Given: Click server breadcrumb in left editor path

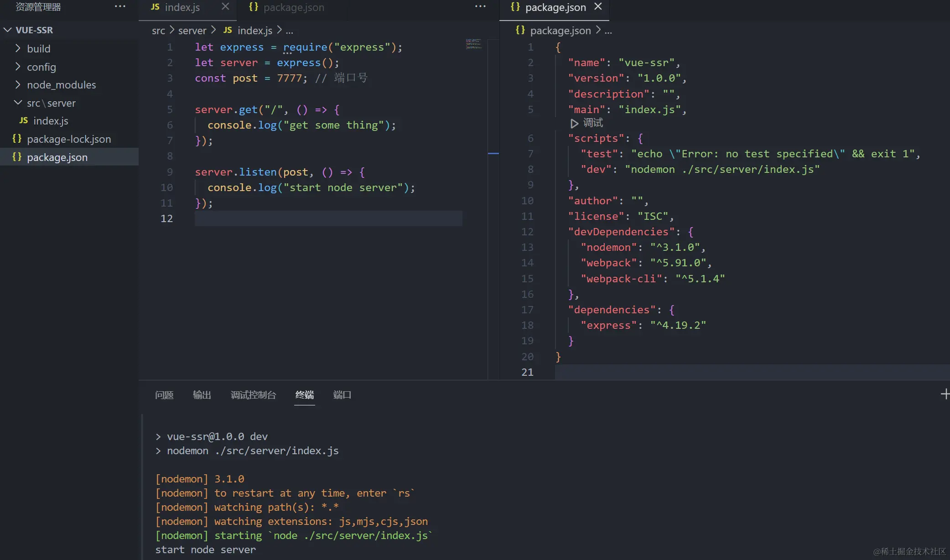Looking at the screenshot, I should tap(192, 31).
